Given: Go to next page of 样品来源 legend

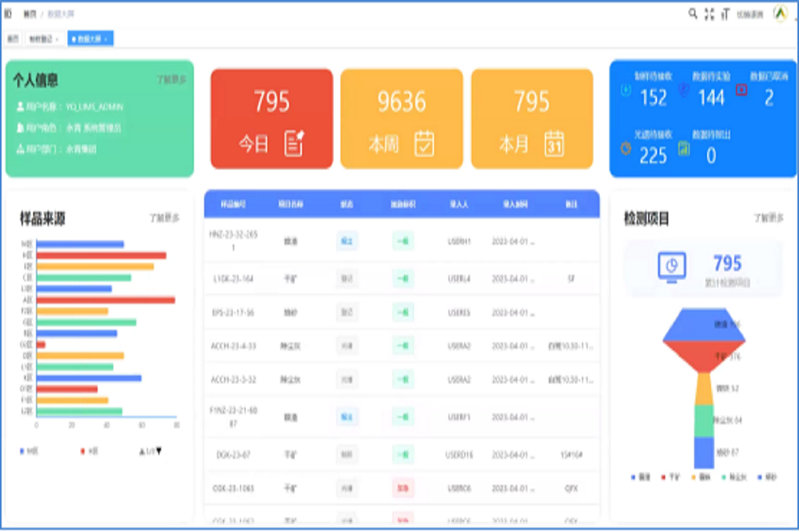Looking at the screenshot, I should 159,451.
